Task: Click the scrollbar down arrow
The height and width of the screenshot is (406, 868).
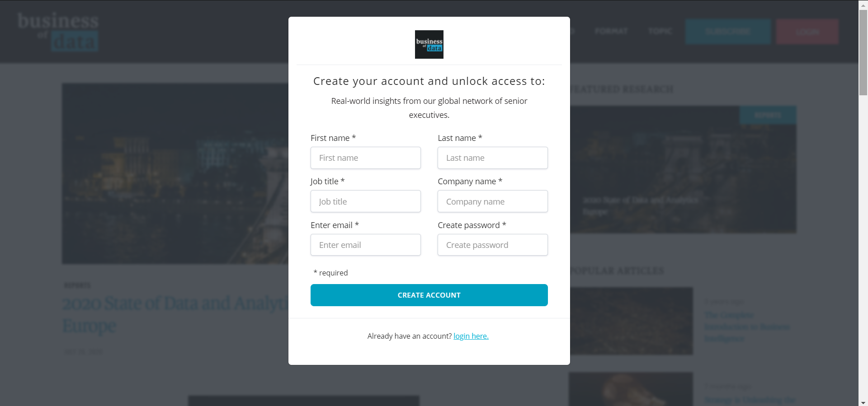Action: (863, 402)
